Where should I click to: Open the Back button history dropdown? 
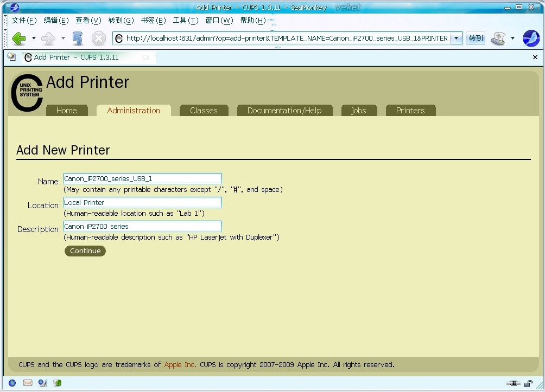[34, 38]
